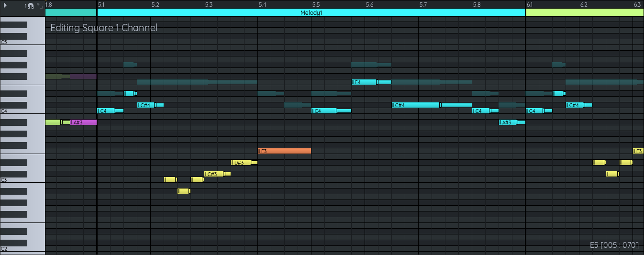Screen dimensions: 644x255
Task: Click timeline marker 5.2
Action: click(155, 5)
